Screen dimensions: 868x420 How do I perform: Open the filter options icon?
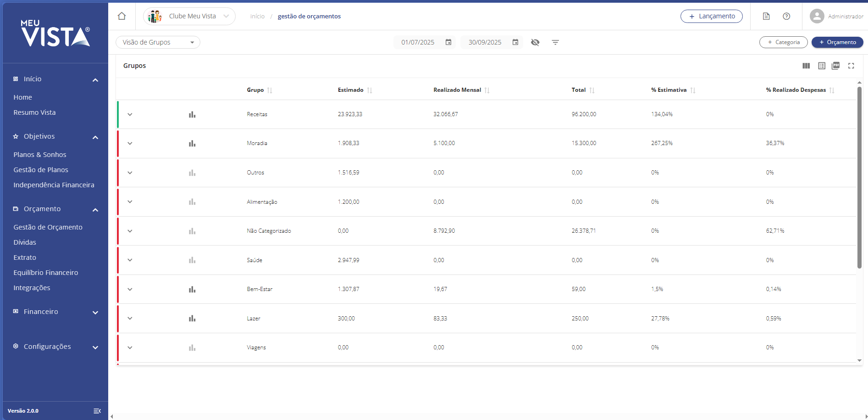pyautogui.click(x=555, y=42)
